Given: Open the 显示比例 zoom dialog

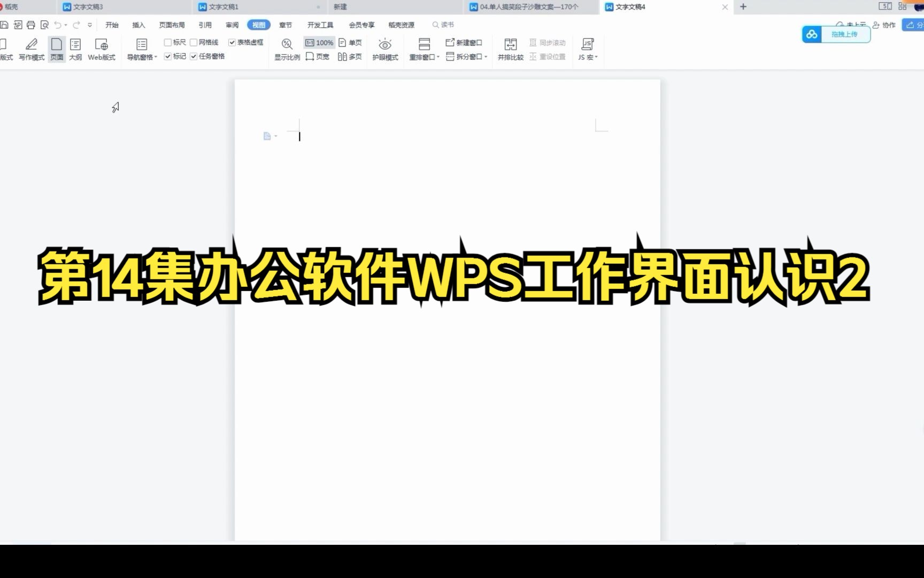Looking at the screenshot, I should point(287,49).
